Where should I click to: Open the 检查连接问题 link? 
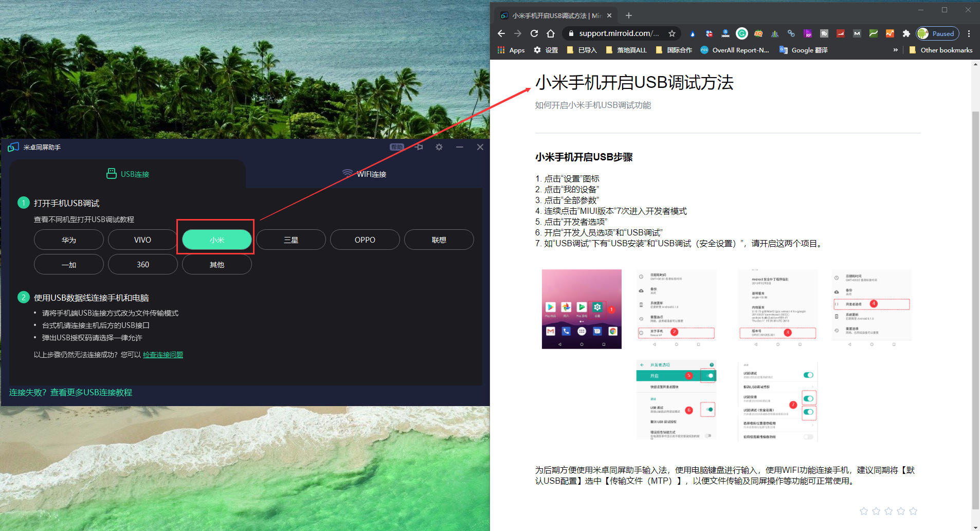[x=163, y=355]
